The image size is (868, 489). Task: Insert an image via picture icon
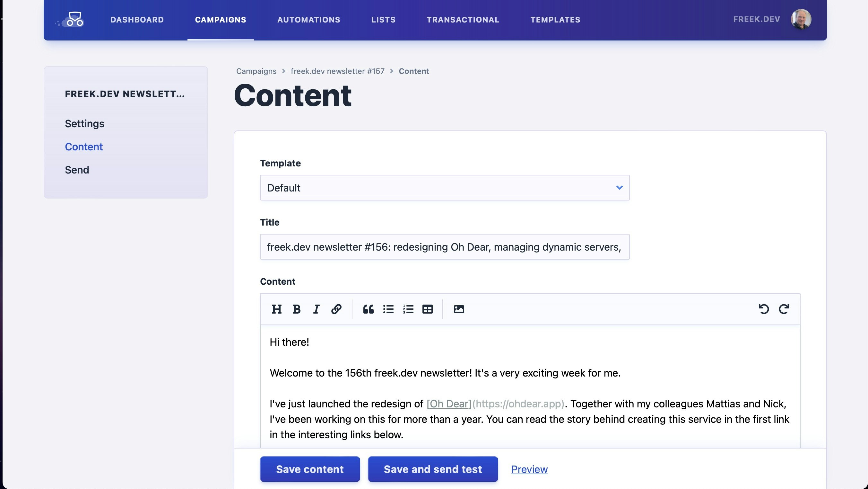click(459, 309)
